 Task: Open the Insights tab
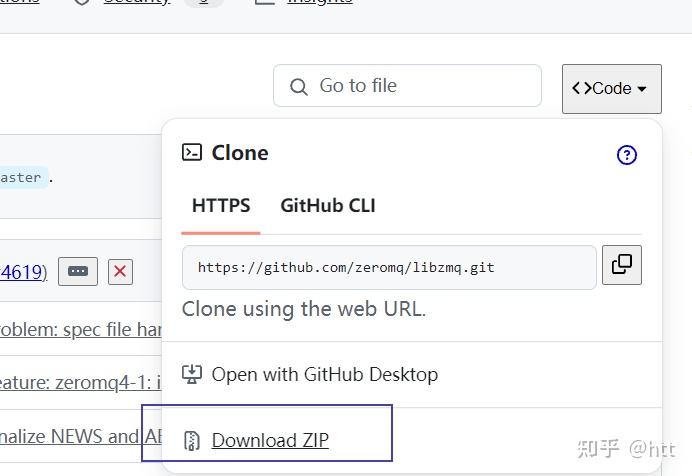click(319, 3)
